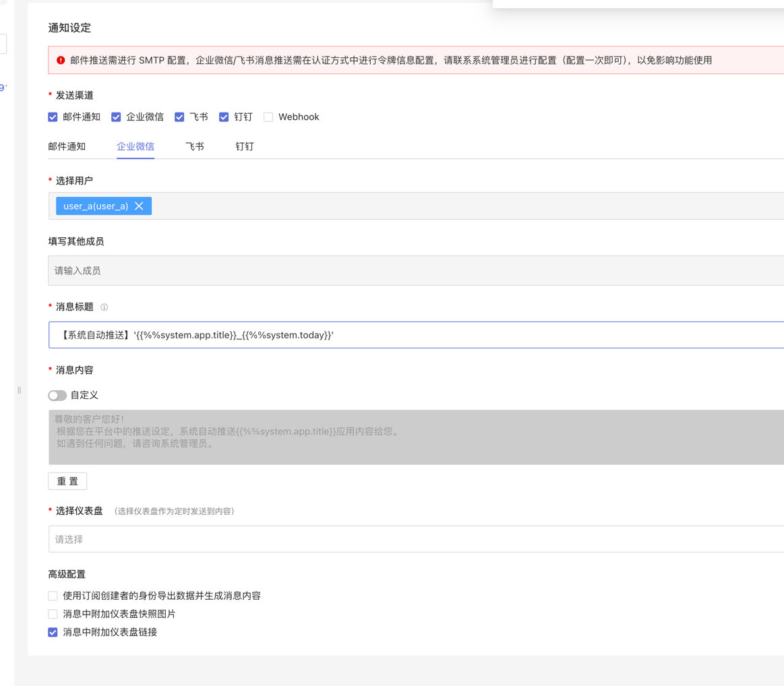Image resolution: width=784 pixels, height=686 pixels.
Task: Click the red warning icon in alert banner
Action: coord(61,60)
